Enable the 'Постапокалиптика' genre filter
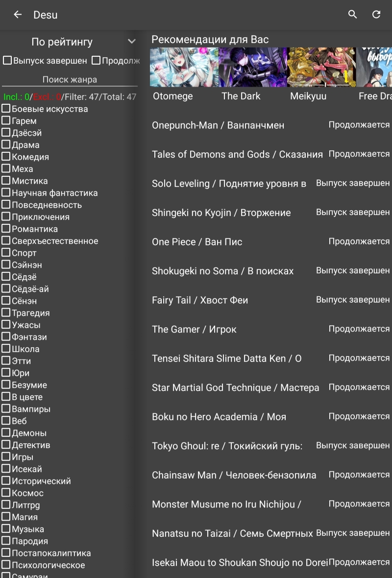 click(6, 553)
